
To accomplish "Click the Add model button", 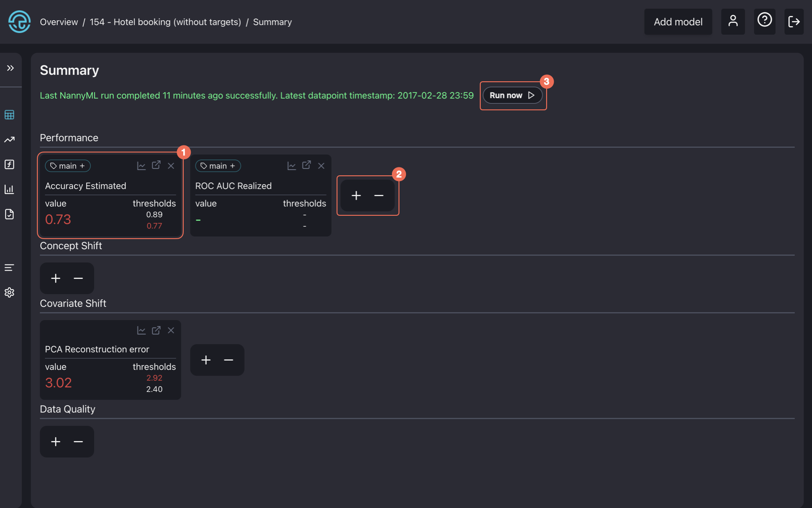I will [x=678, y=22].
